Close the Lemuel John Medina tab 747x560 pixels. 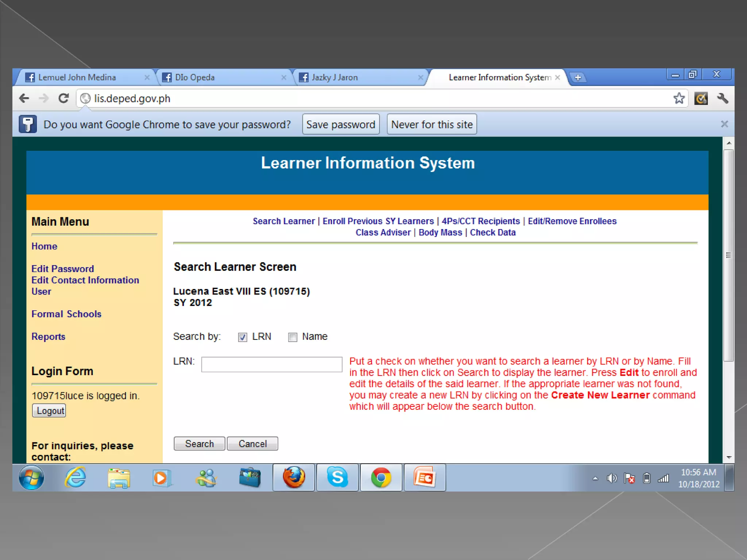[x=147, y=77]
